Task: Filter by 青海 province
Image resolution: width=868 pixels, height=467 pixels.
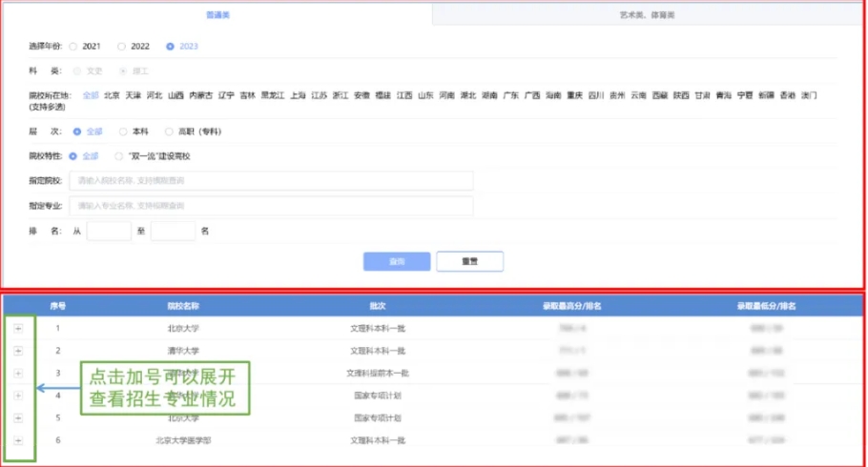Action: point(724,95)
